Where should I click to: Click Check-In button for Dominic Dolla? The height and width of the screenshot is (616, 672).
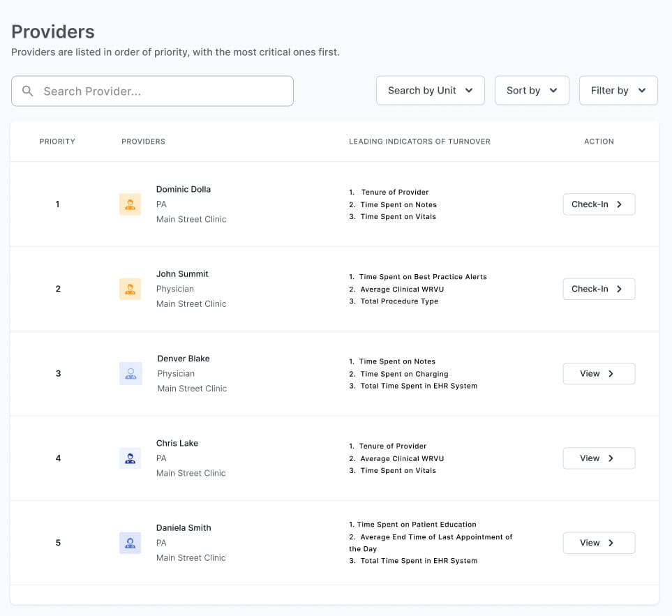pos(598,204)
